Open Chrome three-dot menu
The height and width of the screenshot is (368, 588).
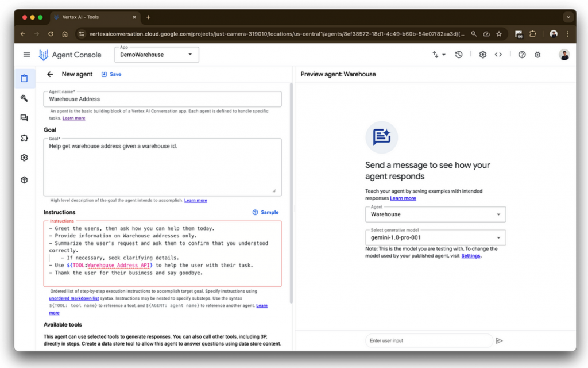[x=568, y=34]
